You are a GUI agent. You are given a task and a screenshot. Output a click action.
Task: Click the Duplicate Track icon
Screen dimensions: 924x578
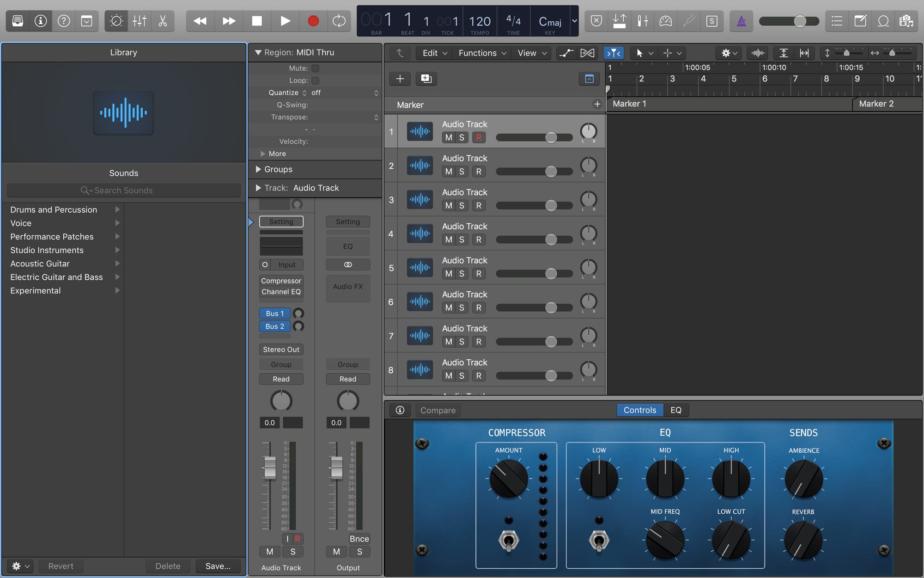coord(426,79)
